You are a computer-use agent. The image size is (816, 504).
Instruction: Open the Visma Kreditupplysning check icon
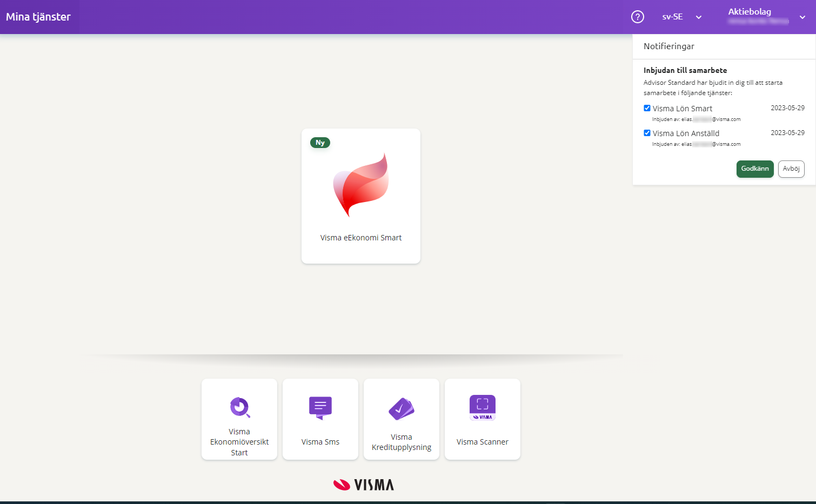coord(402,409)
